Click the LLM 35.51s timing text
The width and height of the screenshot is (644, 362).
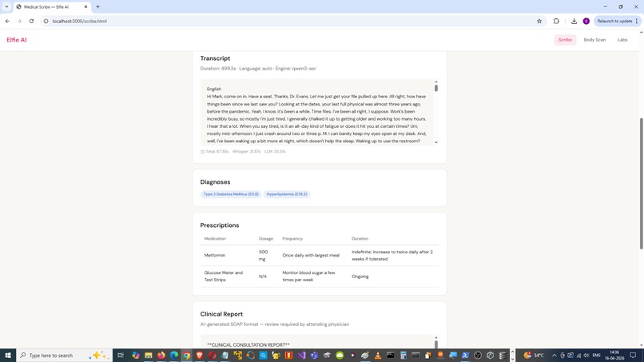point(275,152)
